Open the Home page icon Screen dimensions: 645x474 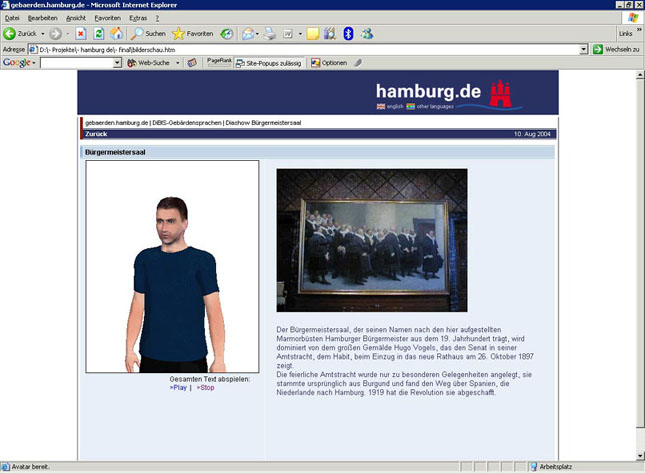(116, 33)
